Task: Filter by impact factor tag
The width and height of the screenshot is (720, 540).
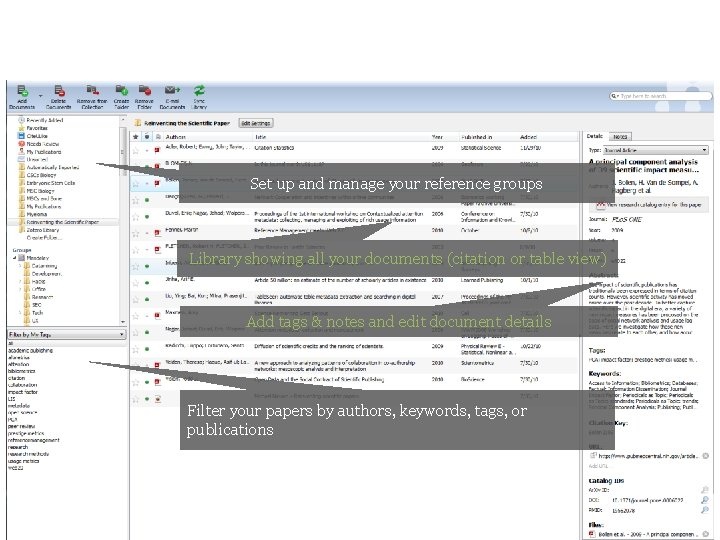Action: pos(23,392)
